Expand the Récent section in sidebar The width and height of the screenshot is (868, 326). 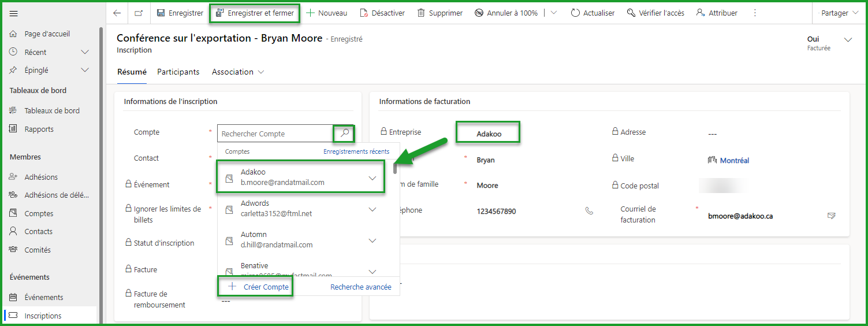[85, 52]
